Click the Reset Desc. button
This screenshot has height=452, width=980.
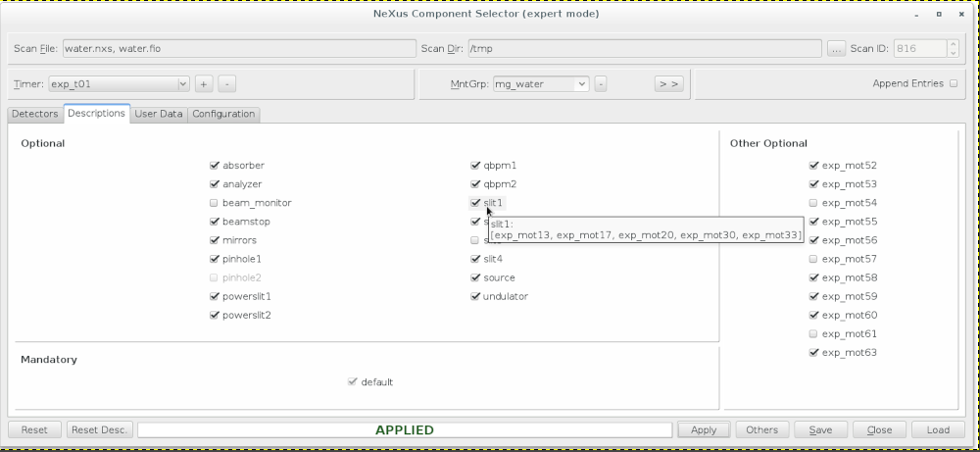click(x=99, y=430)
